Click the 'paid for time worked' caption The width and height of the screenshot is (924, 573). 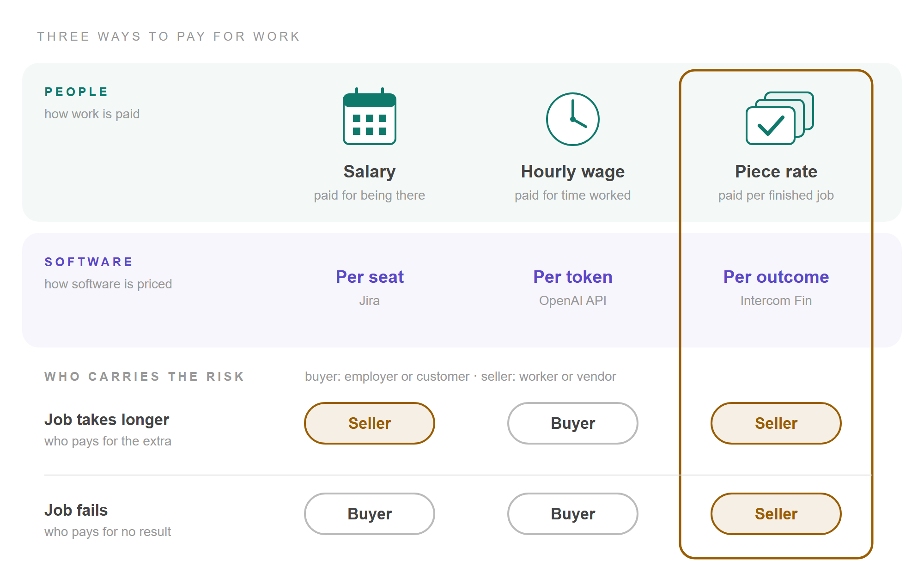point(573,195)
